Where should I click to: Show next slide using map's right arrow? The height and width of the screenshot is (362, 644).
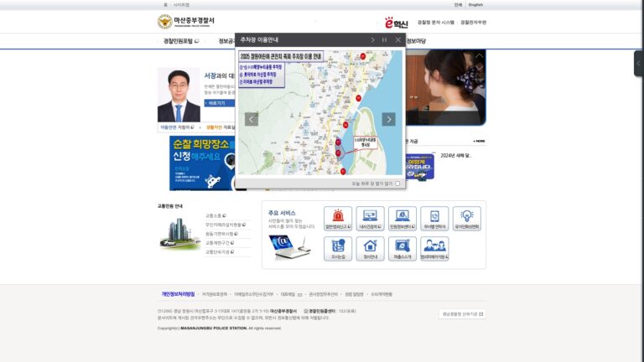click(388, 119)
